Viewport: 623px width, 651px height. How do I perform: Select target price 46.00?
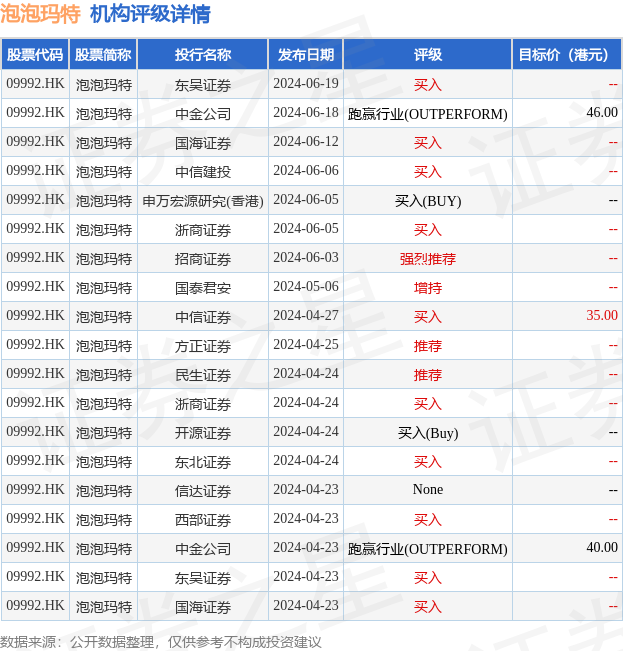(602, 113)
